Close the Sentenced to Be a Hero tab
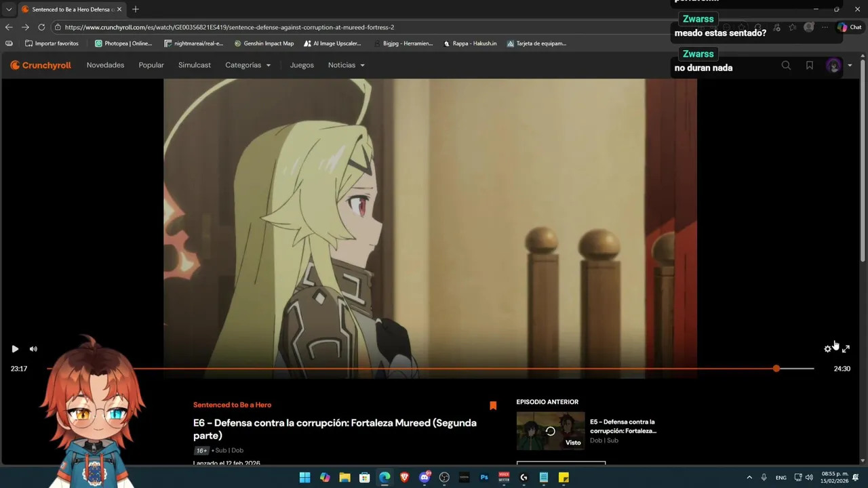 pyautogui.click(x=119, y=9)
